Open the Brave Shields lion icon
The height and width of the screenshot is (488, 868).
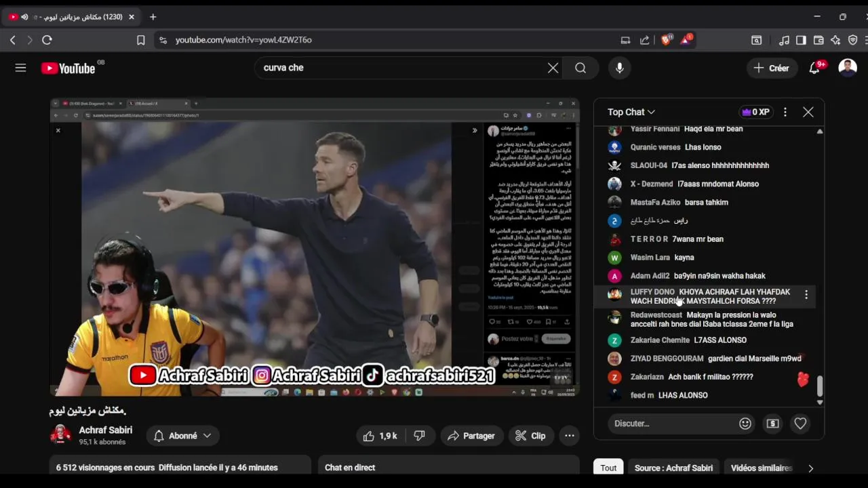click(666, 40)
